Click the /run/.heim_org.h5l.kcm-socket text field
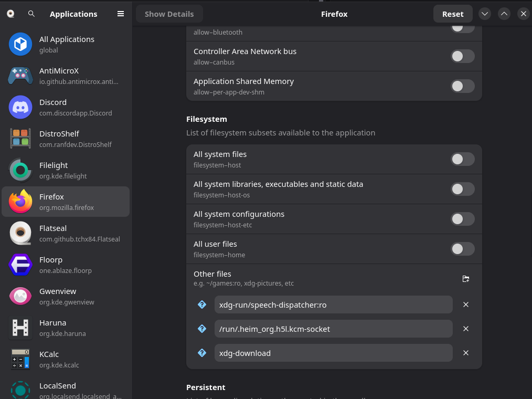This screenshot has width=532, height=399. (x=333, y=329)
